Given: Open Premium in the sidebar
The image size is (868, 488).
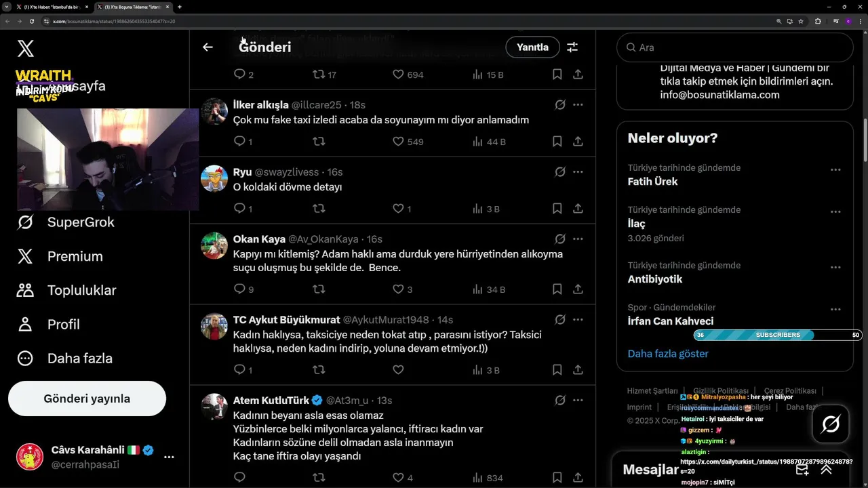Looking at the screenshot, I should (x=60, y=256).
